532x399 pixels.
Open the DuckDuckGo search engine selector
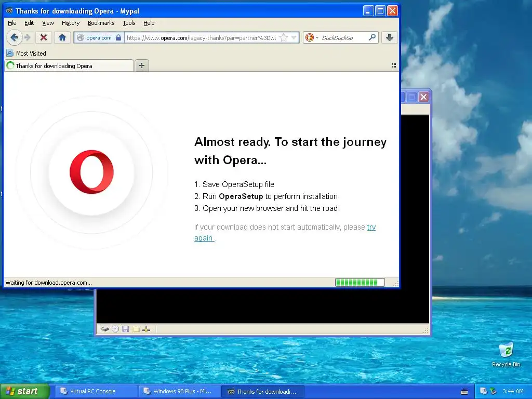[312, 37]
